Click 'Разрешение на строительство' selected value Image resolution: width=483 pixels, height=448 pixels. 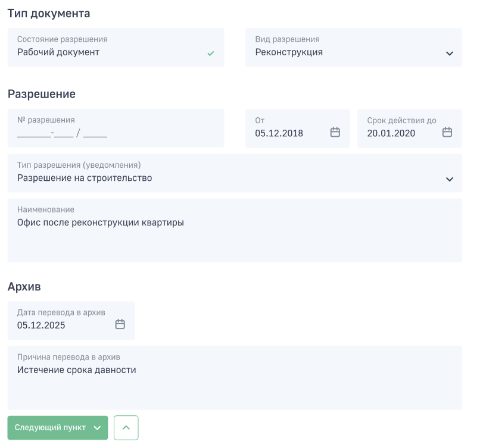pos(85,178)
